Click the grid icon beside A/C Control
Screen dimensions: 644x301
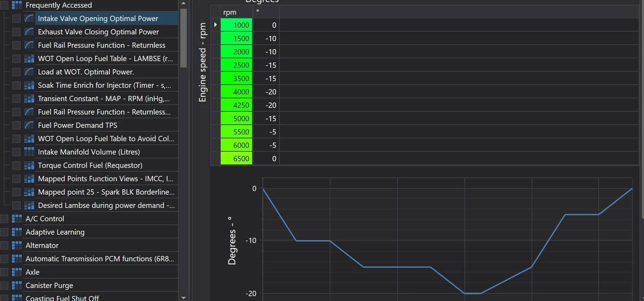17,218
